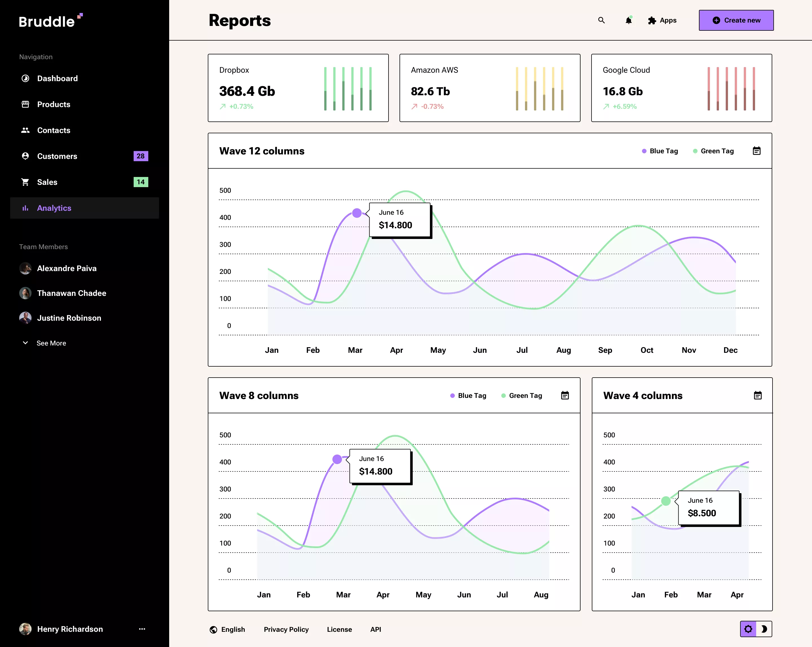Open the calendar icon on Wave 8 columns

point(564,396)
